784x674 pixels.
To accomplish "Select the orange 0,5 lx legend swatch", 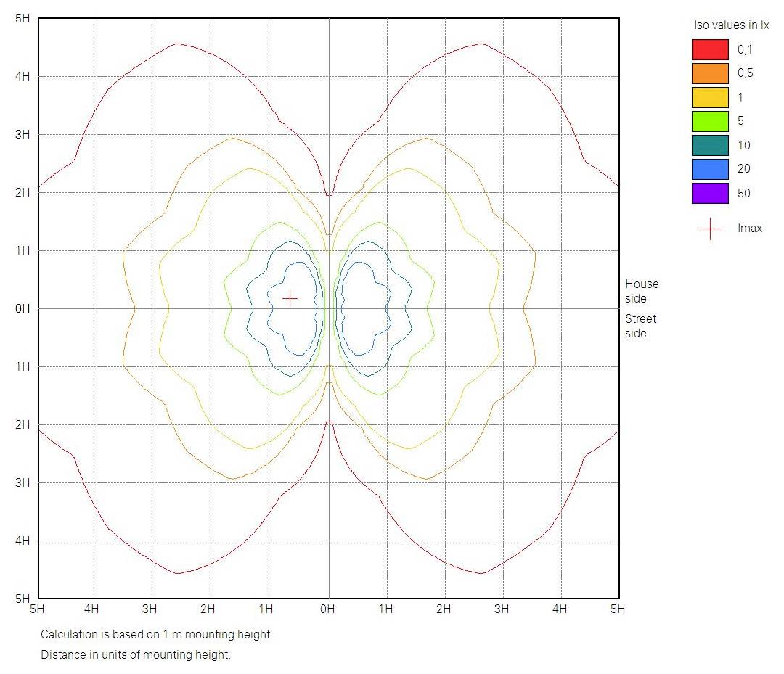I will (x=710, y=73).
